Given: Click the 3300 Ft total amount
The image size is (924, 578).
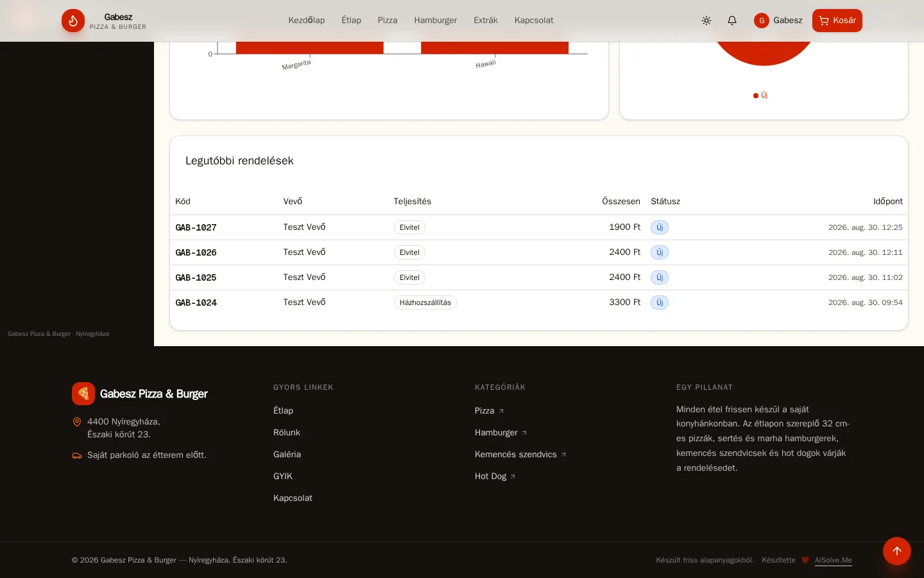Looking at the screenshot, I should [625, 302].
